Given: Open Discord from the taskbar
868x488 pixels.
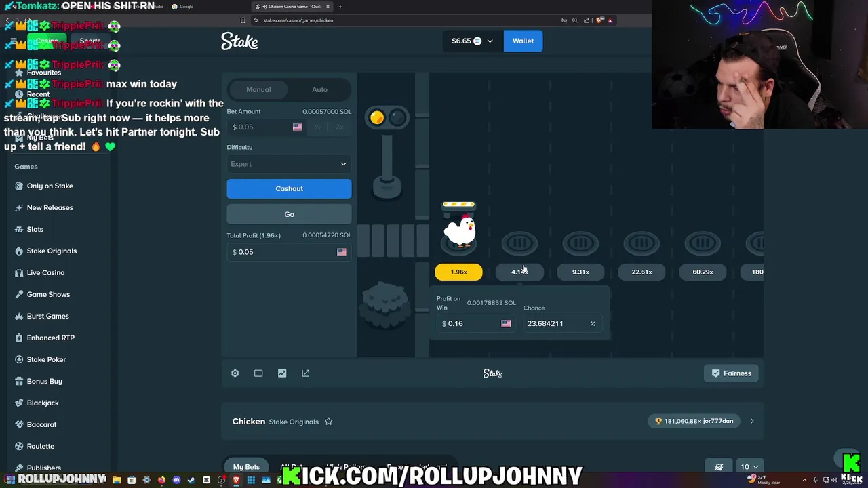Looking at the screenshot, I should (x=176, y=480).
